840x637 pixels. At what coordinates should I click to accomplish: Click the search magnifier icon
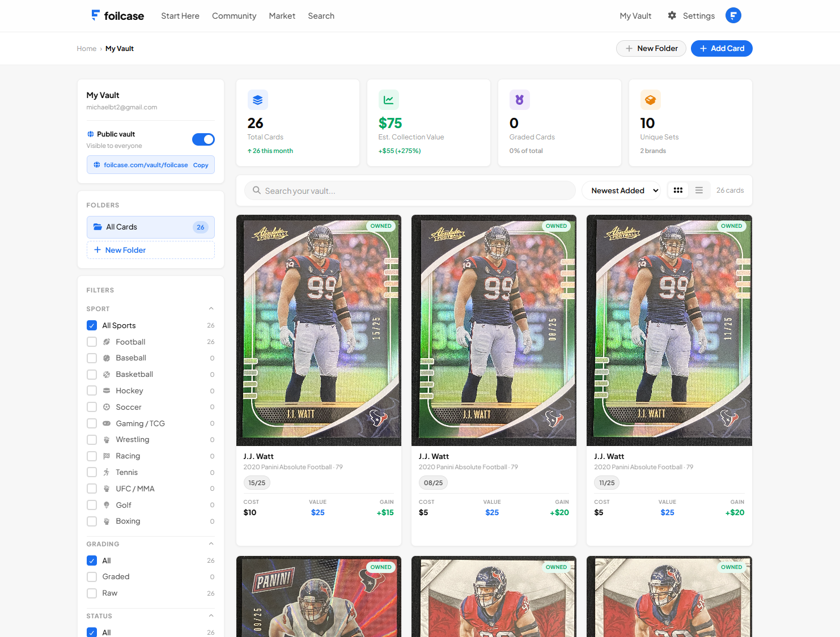coord(257,190)
